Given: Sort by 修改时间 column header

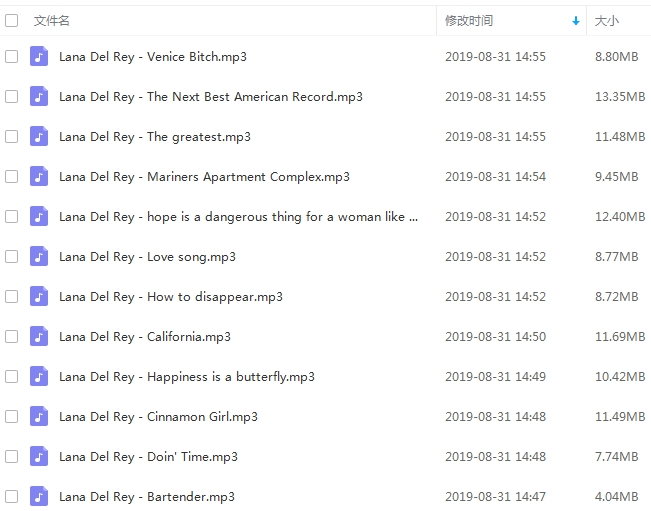Looking at the screenshot, I should [x=469, y=20].
